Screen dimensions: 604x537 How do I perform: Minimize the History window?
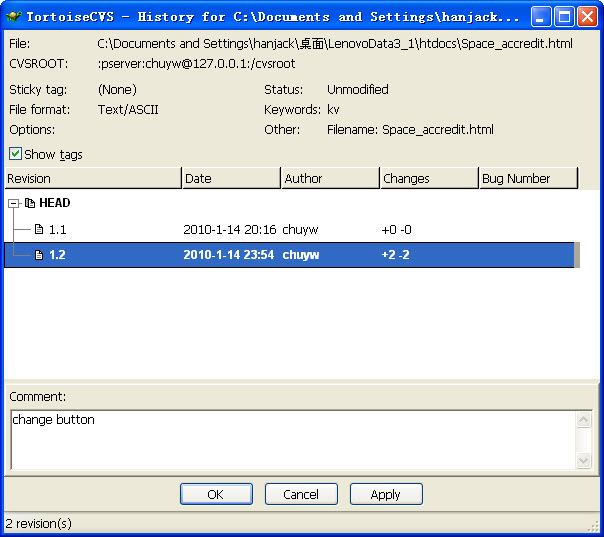click(540, 17)
